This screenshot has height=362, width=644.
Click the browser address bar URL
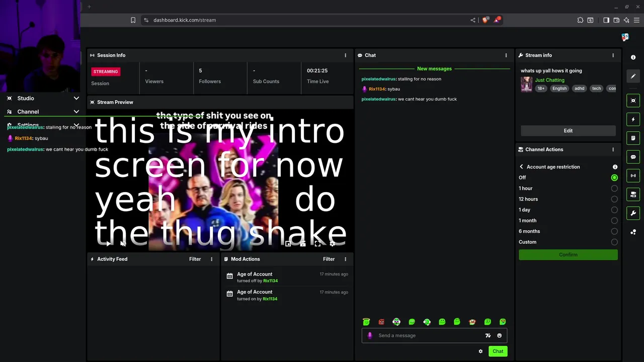pos(185,20)
